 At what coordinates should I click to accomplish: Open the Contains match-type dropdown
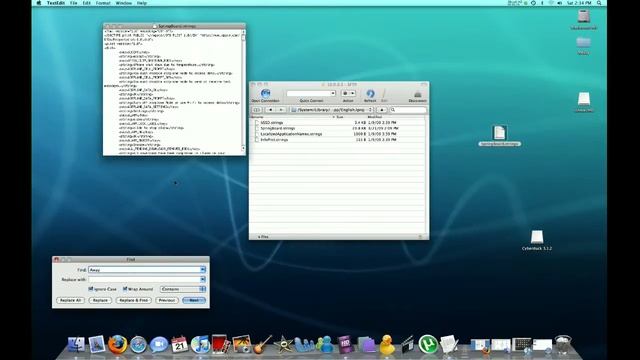point(183,289)
